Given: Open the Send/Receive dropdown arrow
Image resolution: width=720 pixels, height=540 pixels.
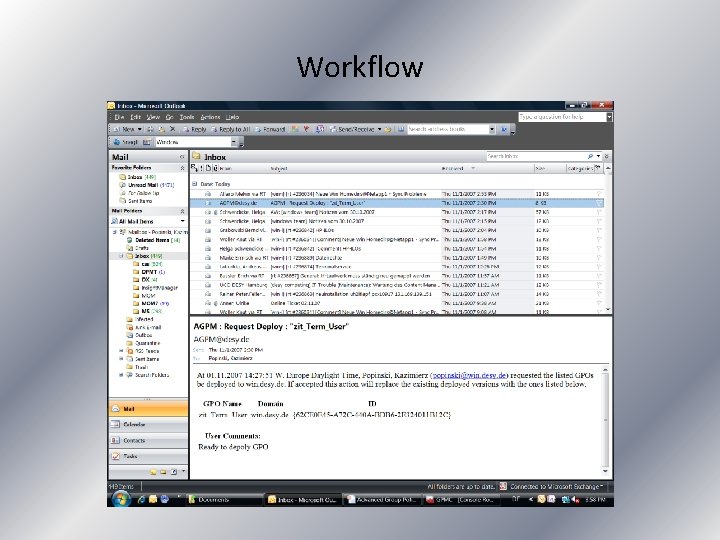Looking at the screenshot, I should 380,129.
